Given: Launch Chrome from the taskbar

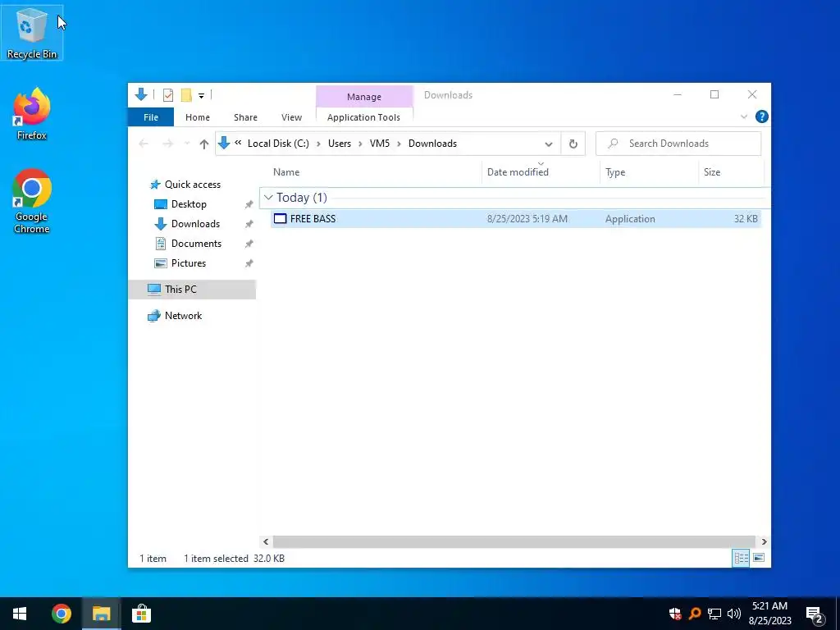Looking at the screenshot, I should click(61, 614).
